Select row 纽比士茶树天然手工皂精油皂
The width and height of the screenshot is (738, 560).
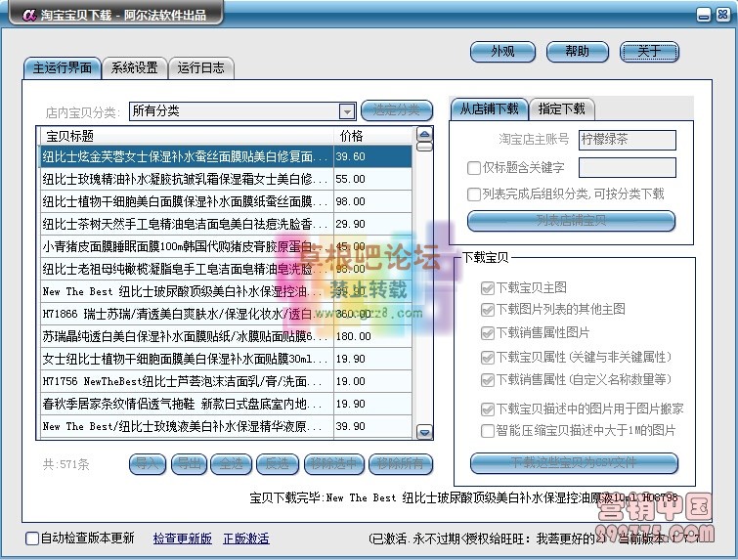click(226, 224)
